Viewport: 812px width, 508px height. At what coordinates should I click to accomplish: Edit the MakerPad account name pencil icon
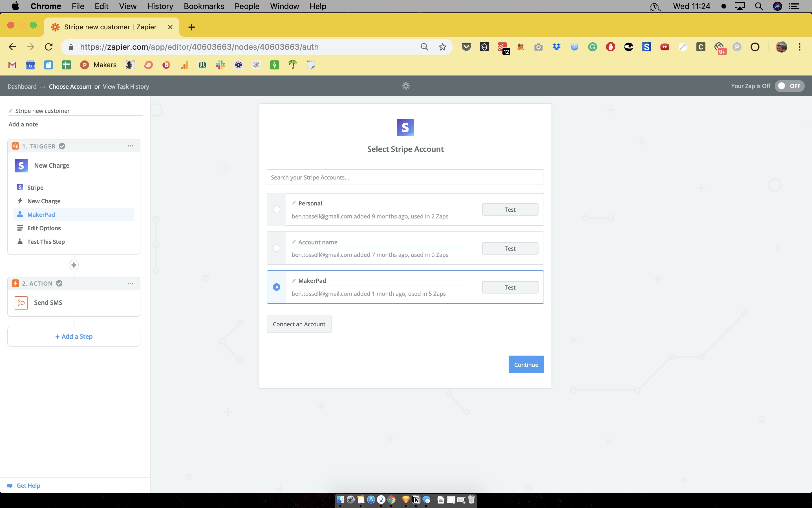(x=294, y=281)
